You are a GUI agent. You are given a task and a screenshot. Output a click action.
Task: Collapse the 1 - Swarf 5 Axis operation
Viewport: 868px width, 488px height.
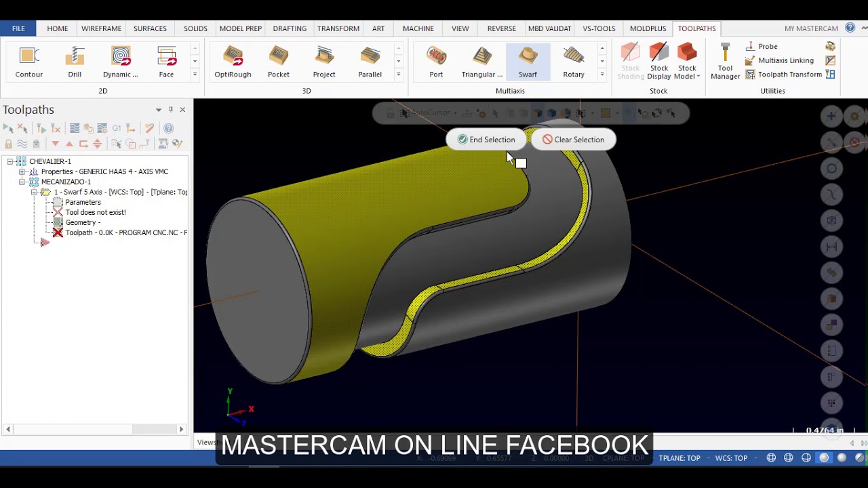point(34,192)
